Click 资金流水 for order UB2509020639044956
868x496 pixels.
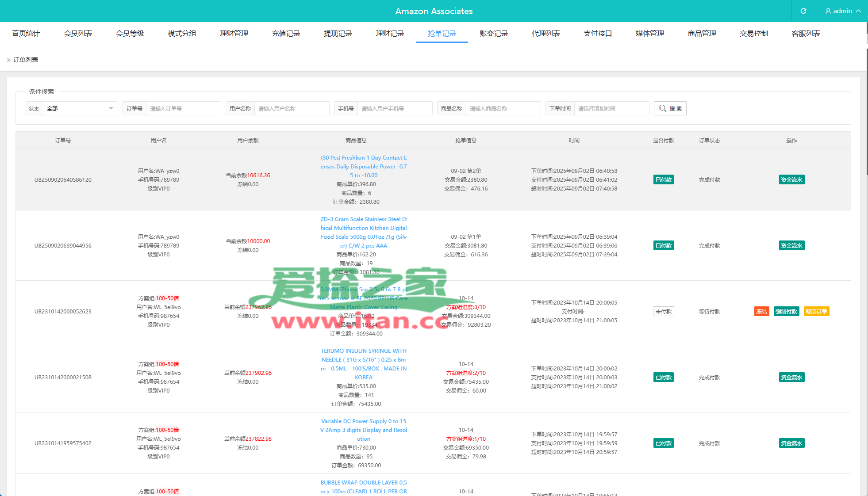tap(791, 245)
